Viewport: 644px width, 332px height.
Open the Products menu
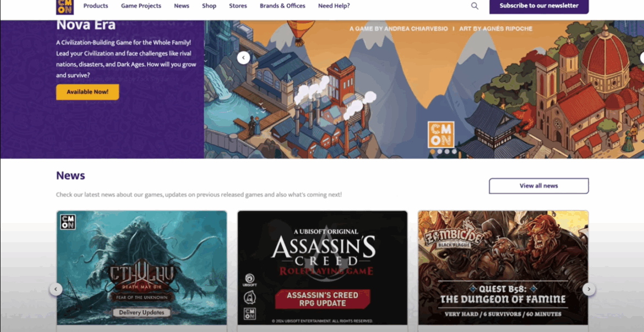coord(96,6)
